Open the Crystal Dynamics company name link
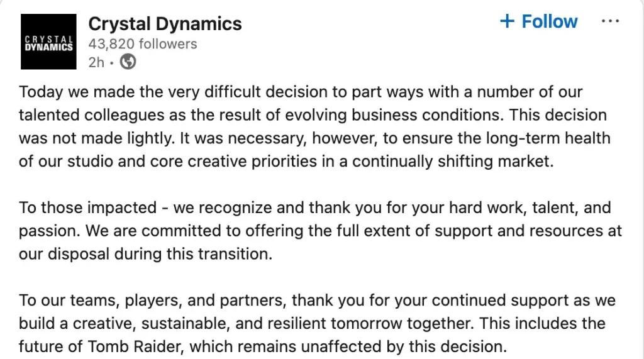 165,24
